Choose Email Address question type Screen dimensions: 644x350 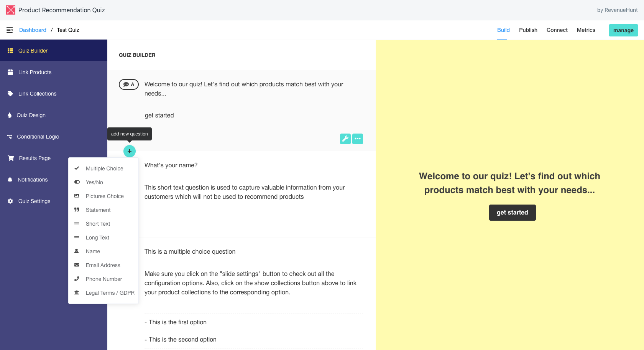click(x=103, y=265)
